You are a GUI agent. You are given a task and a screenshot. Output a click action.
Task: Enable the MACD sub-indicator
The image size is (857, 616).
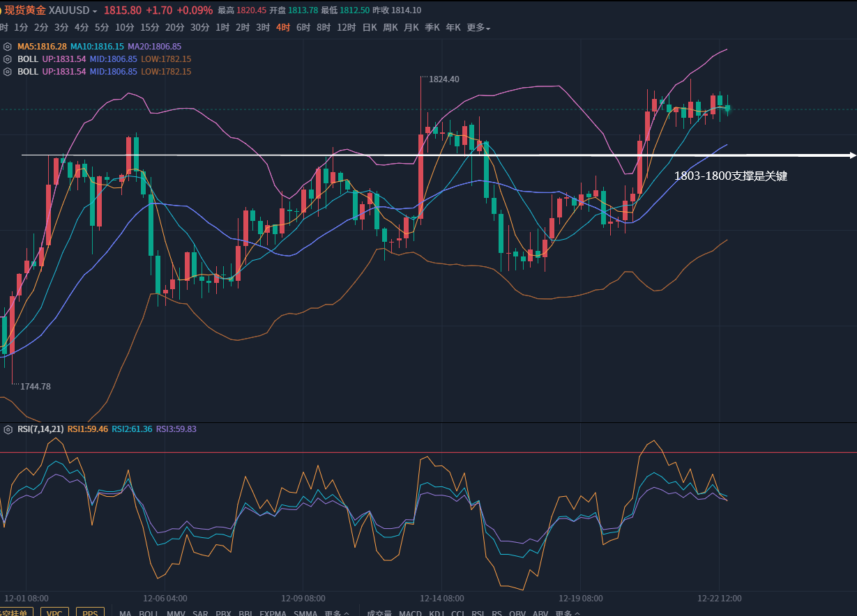(410, 614)
